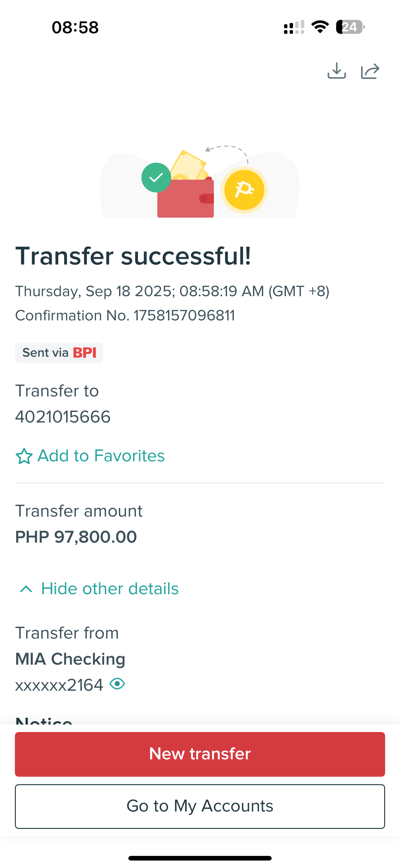400x868 pixels.
Task: Collapse details using the chevron arrow
Action: 26,589
